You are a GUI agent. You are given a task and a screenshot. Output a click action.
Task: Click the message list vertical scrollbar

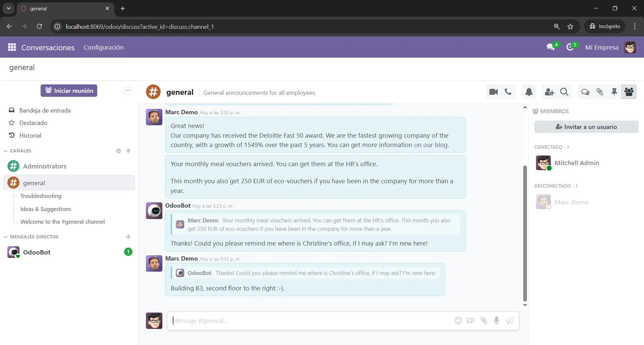click(x=525, y=234)
